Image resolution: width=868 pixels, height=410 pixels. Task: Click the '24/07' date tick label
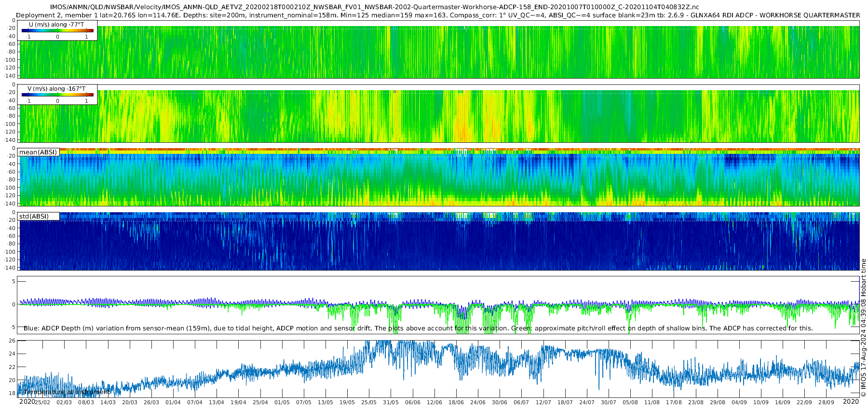coord(587,402)
